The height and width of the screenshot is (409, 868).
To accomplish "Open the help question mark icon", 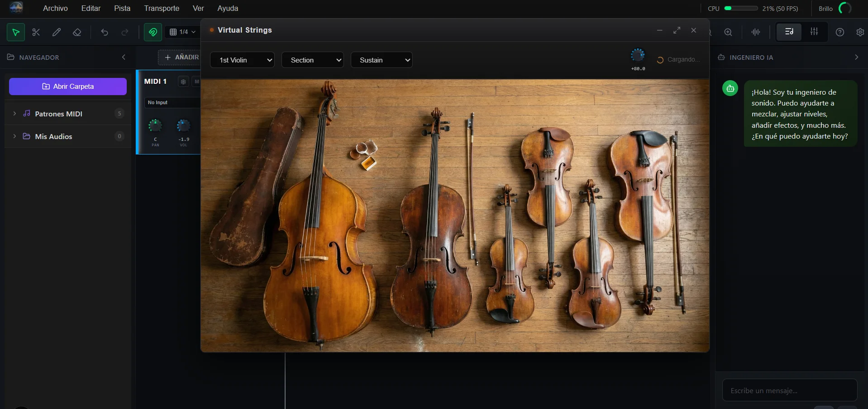I will tap(840, 32).
